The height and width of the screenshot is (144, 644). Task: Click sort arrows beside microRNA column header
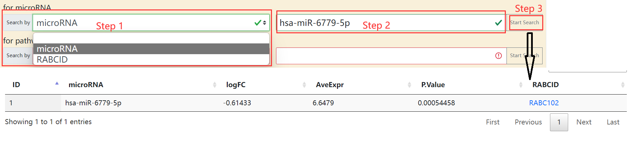215,85
